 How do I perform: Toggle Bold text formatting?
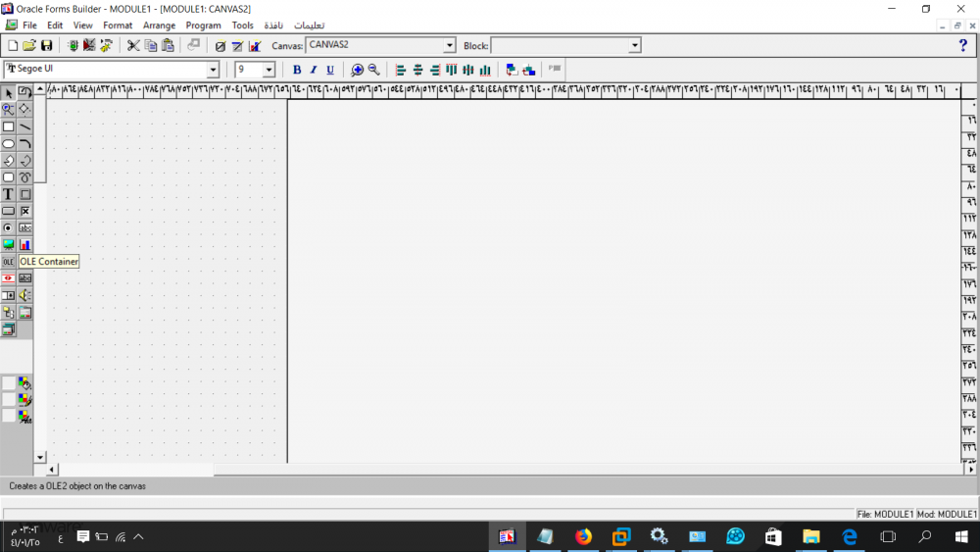(297, 70)
